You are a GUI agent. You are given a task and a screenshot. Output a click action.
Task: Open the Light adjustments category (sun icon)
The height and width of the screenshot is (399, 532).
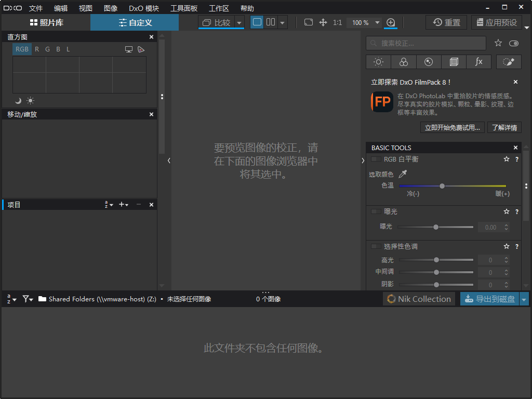click(x=378, y=62)
